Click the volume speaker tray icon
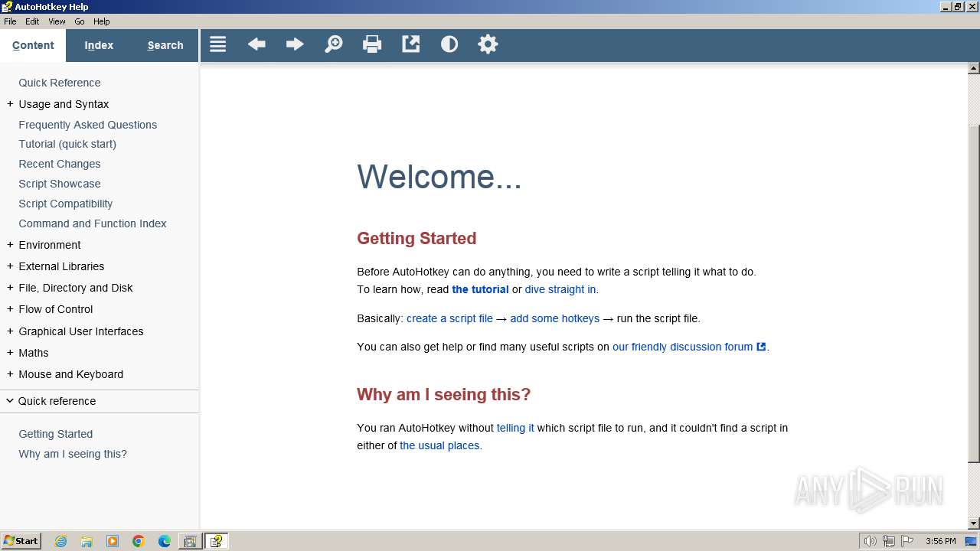Viewport: 980px width, 551px height. 870,541
